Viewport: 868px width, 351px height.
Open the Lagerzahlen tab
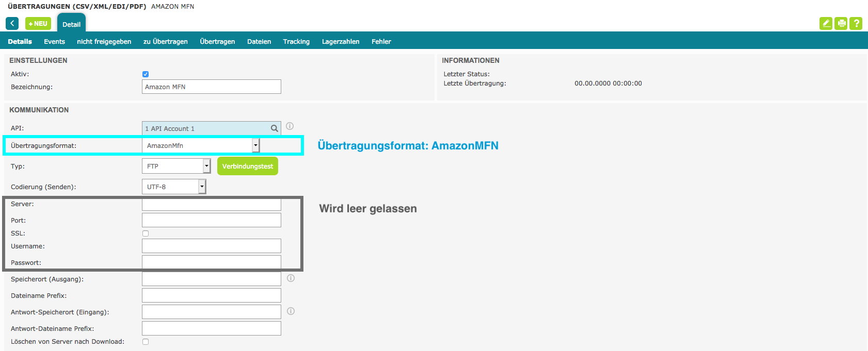(341, 42)
